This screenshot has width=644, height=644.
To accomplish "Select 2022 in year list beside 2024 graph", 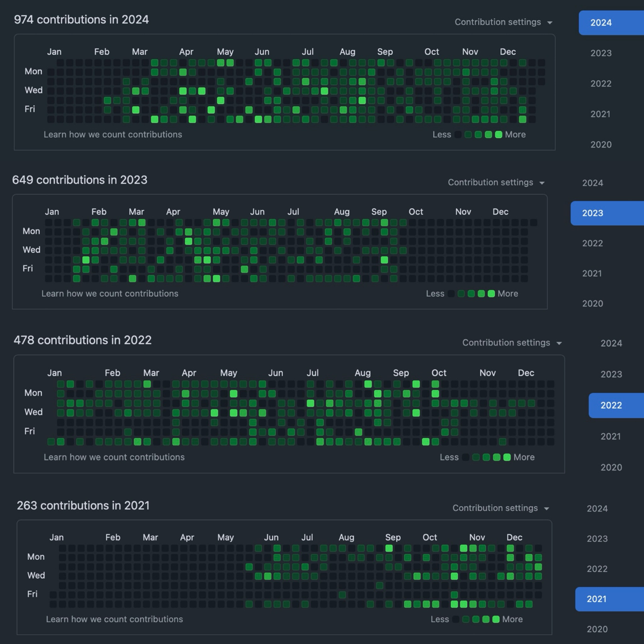I will 601,84.
